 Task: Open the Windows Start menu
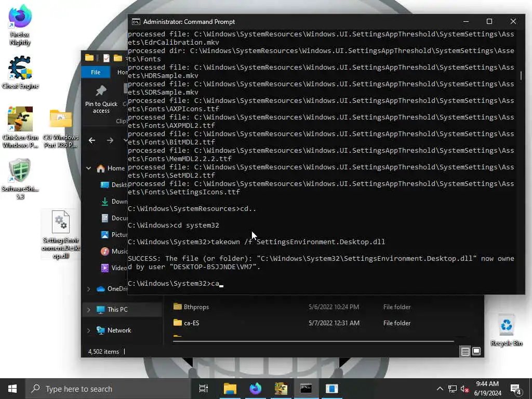[x=12, y=389]
